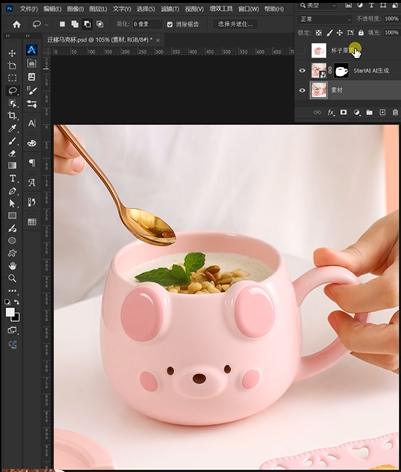Select the Zoom magnifier tool
This screenshot has width=401, height=472.
click(x=12, y=278)
